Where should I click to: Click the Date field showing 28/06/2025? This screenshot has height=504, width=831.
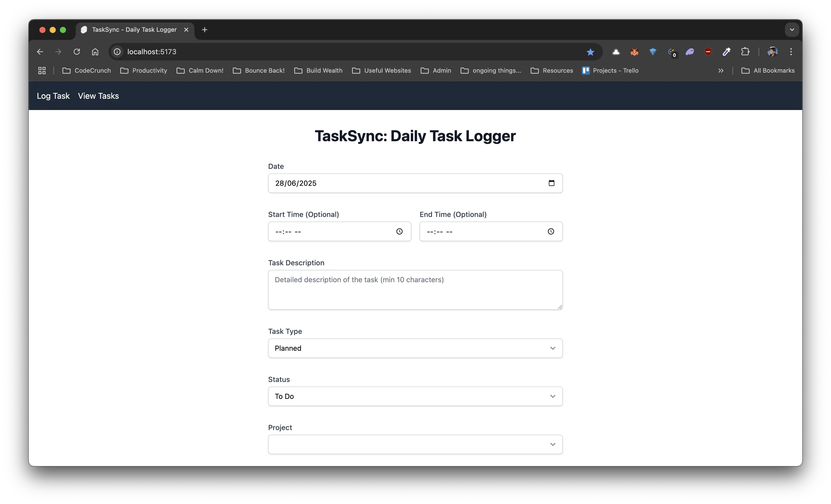[415, 183]
